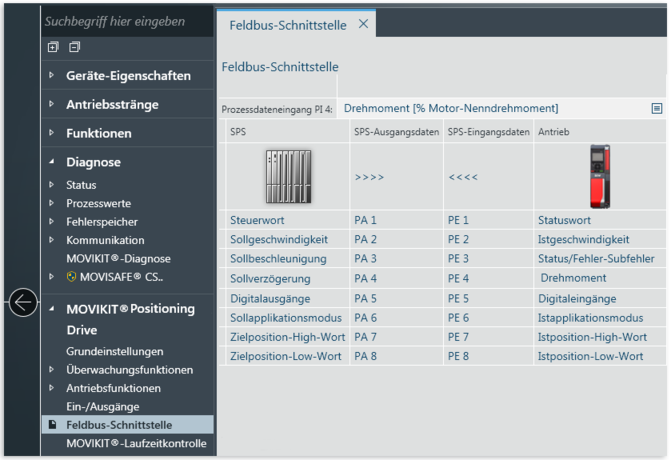Viewport: 671px width, 460px height.
Task: Open the list icon beside Drehmoment
Action: coord(657,108)
